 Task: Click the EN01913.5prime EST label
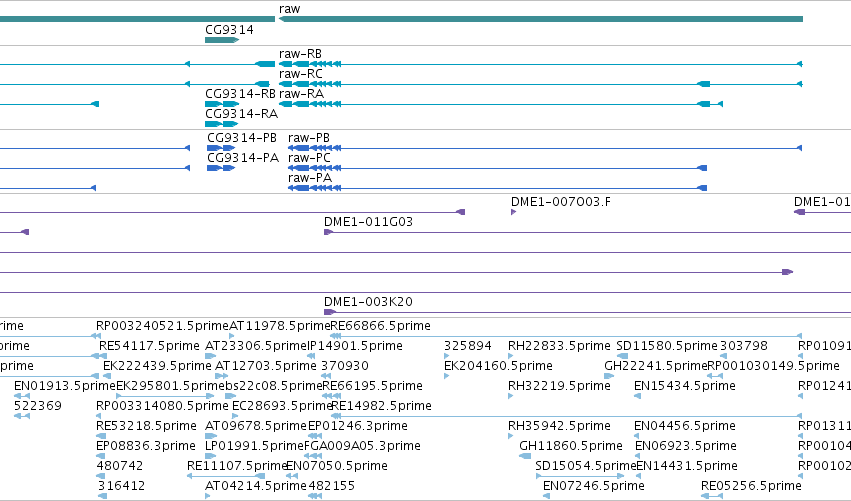pyautogui.click(x=65, y=386)
